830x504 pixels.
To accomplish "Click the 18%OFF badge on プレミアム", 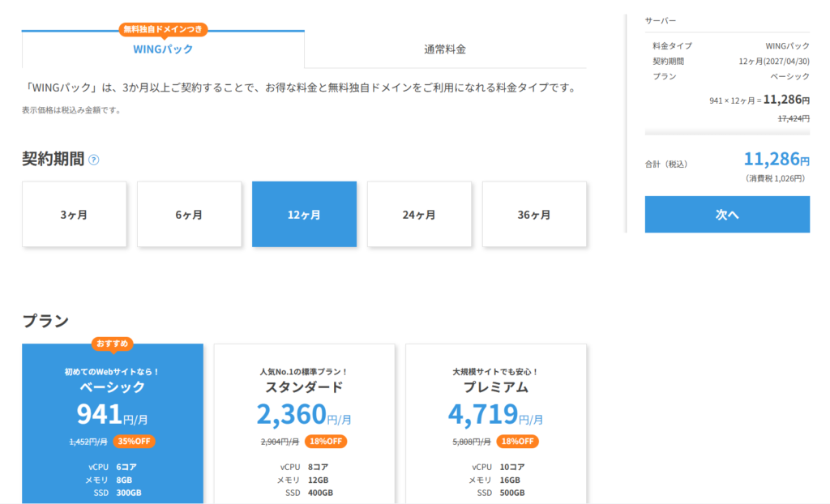I will point(517,442).
